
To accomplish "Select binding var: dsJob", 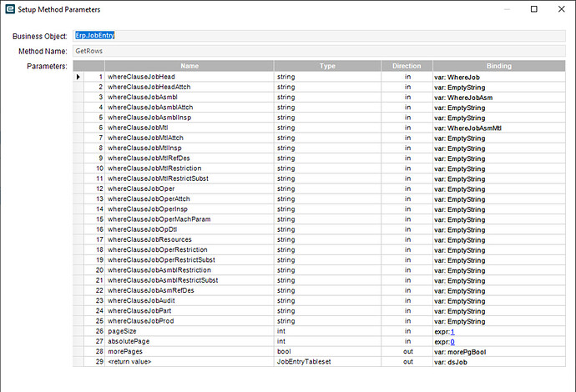I will point(499,362).
